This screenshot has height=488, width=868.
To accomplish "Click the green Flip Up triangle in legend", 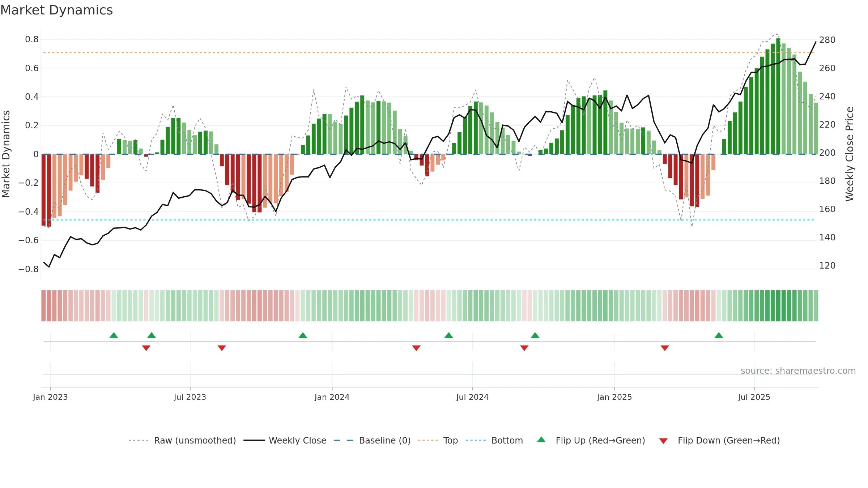I will [541, 440].
